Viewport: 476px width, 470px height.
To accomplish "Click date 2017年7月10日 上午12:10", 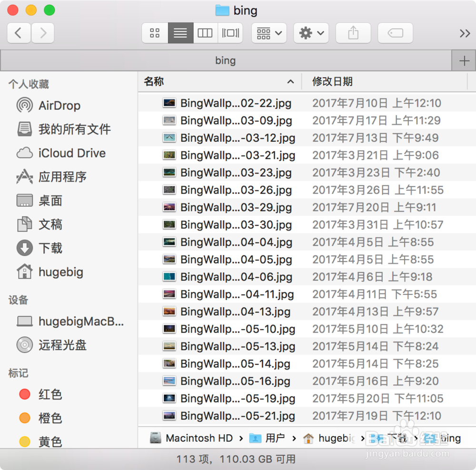I will point(377,103).
